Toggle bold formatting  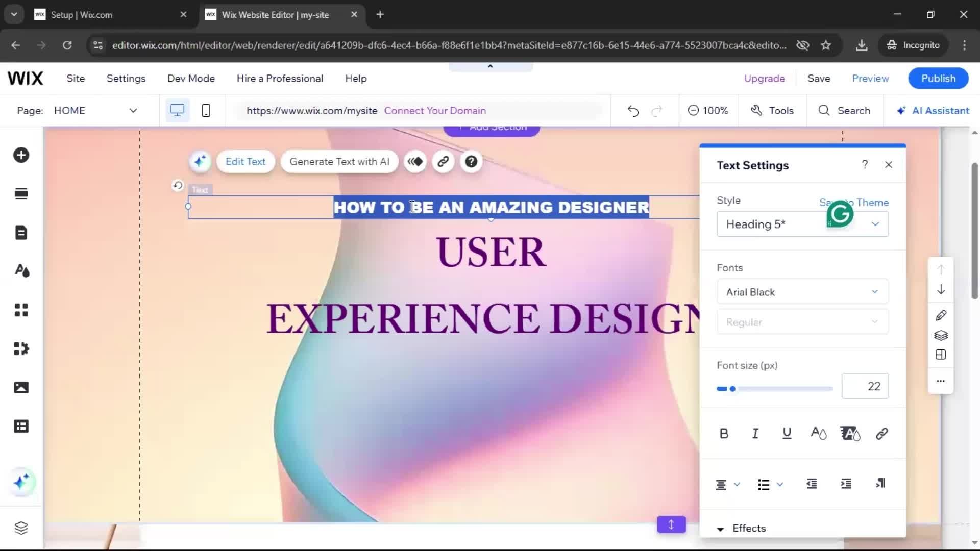(724, 434)
